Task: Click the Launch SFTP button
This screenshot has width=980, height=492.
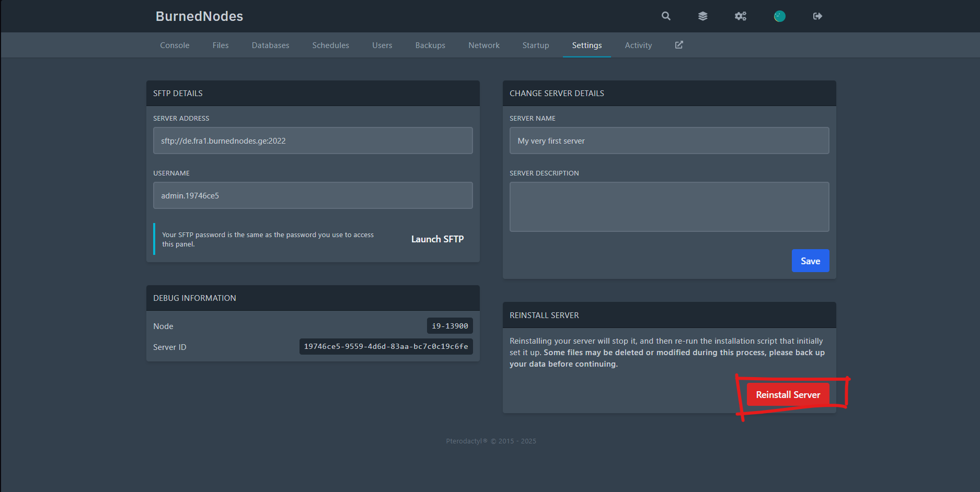Action: [437, 239]
